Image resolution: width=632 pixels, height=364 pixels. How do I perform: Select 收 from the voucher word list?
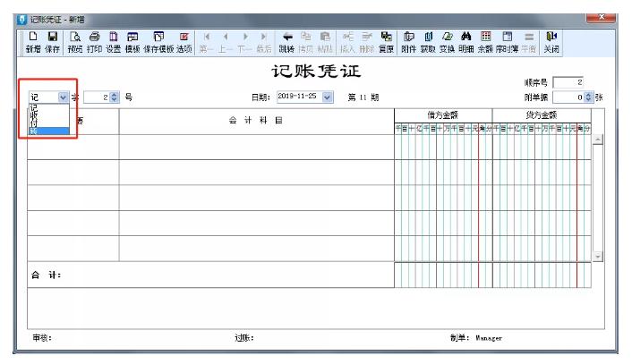[48, 114]
